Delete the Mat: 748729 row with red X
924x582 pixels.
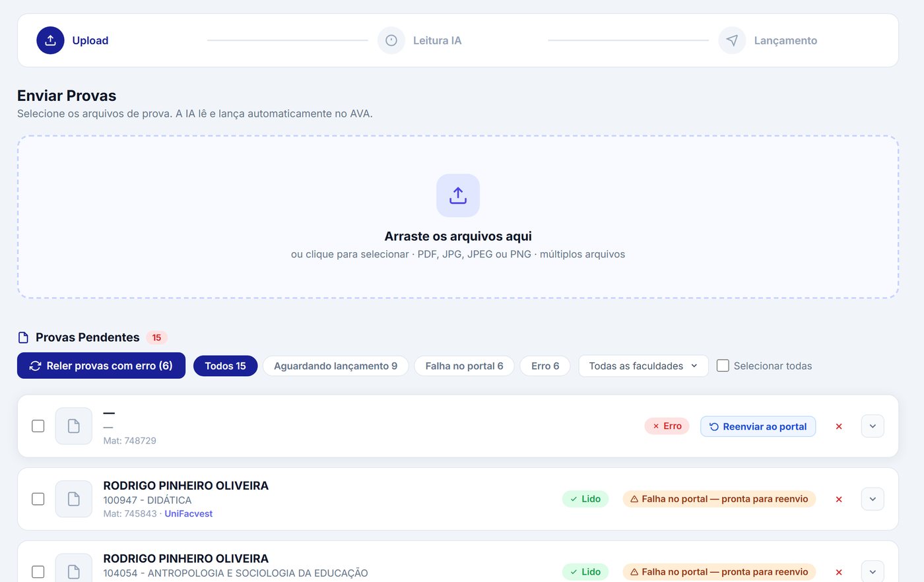pos(839,426)
